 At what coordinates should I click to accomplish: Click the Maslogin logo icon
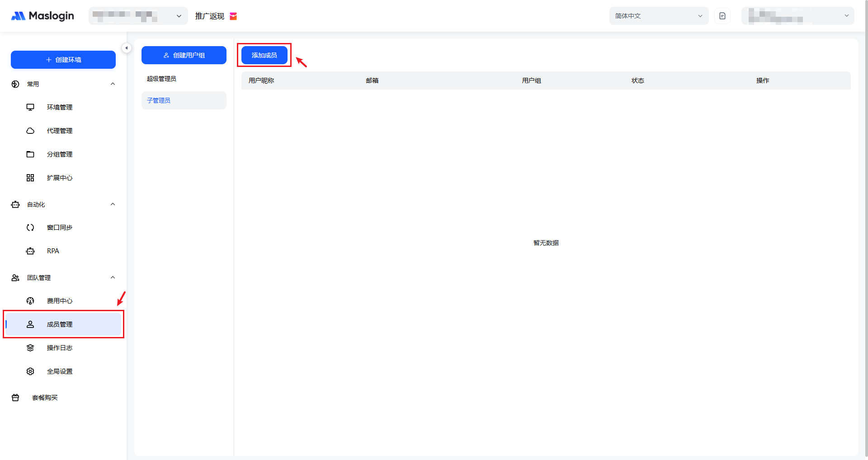tap(18, 16)
